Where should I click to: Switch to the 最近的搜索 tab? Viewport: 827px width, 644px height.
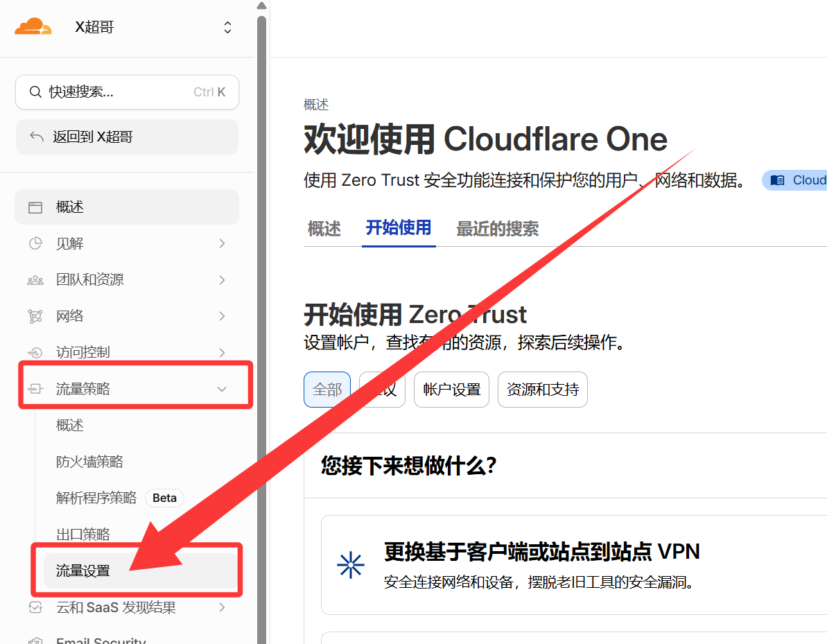[497, 229]
